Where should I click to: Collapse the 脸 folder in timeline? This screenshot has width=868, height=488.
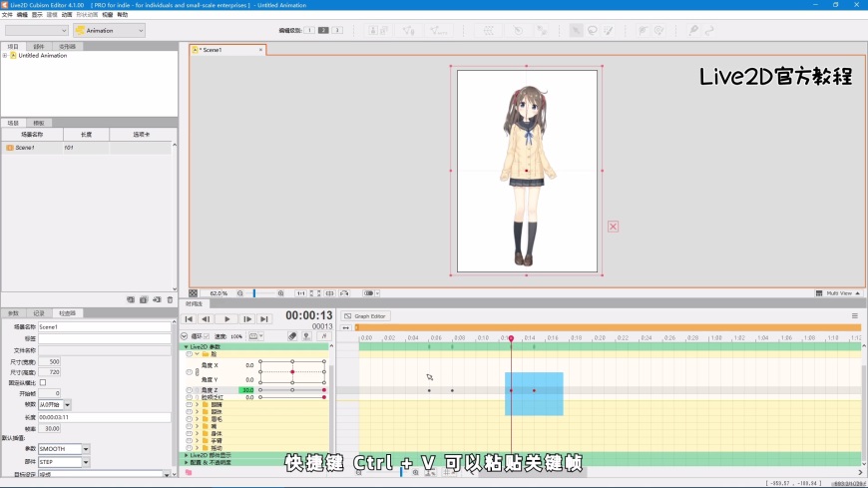(198, 354)
